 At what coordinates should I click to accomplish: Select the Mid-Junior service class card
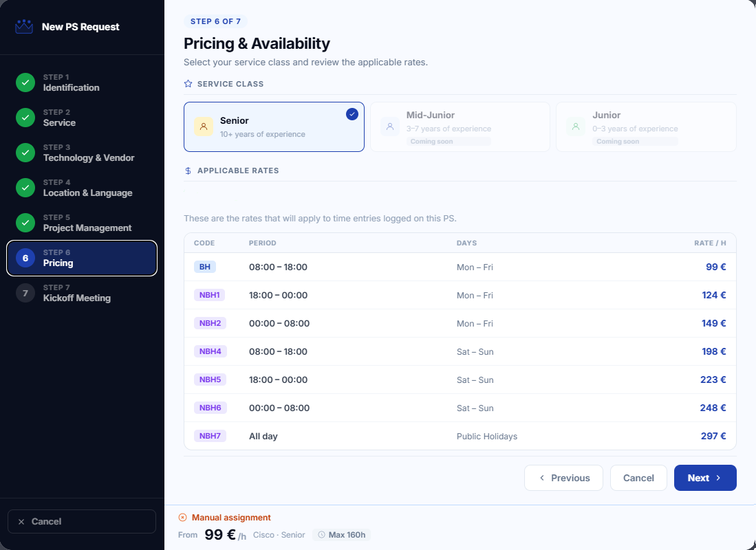tap(460, 126)
